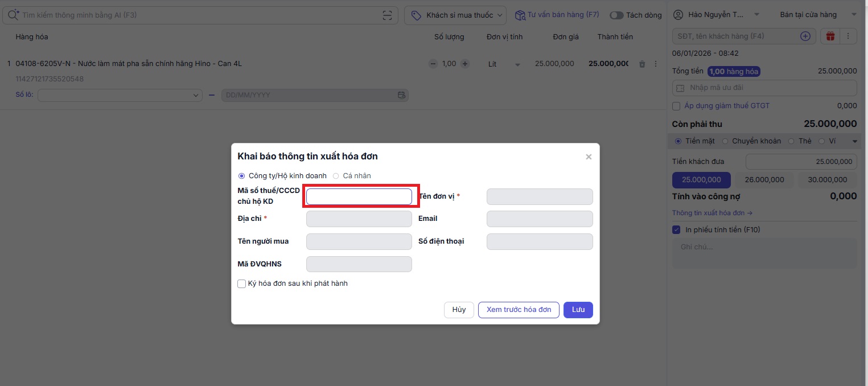868x386 pixels.
Task: Click the Mã số thuế/CCCD input field
Action: pos(359,197)
